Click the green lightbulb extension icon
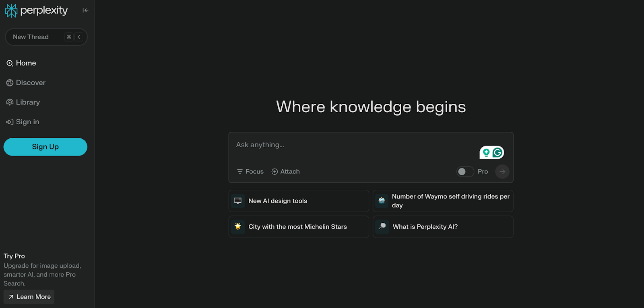Image resolution: width=644 pixels, height=308 pixels. [x=486, y=153]
